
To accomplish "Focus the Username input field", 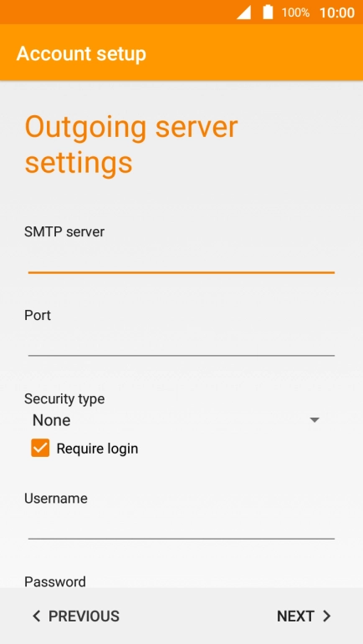I will [181, 525].
